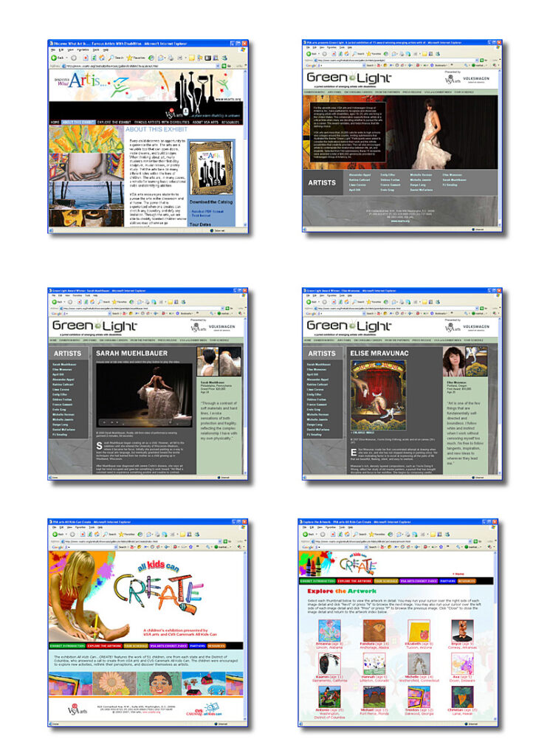Open Favorites in Explore the Artwork toolbar
Viewport: 550px width, 756px height.
coord(377,535)
